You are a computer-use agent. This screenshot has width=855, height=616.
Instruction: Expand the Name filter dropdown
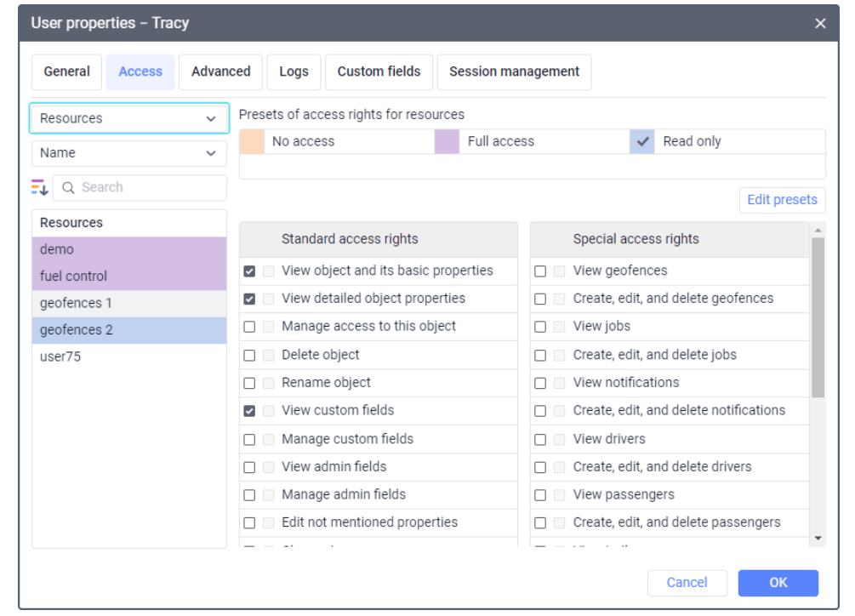pyautogui.click(x=129, y=153)
